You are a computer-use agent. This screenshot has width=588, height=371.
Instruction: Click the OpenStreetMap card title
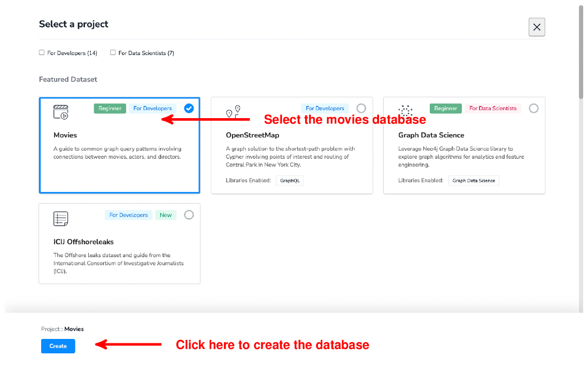tap(252, 135)
